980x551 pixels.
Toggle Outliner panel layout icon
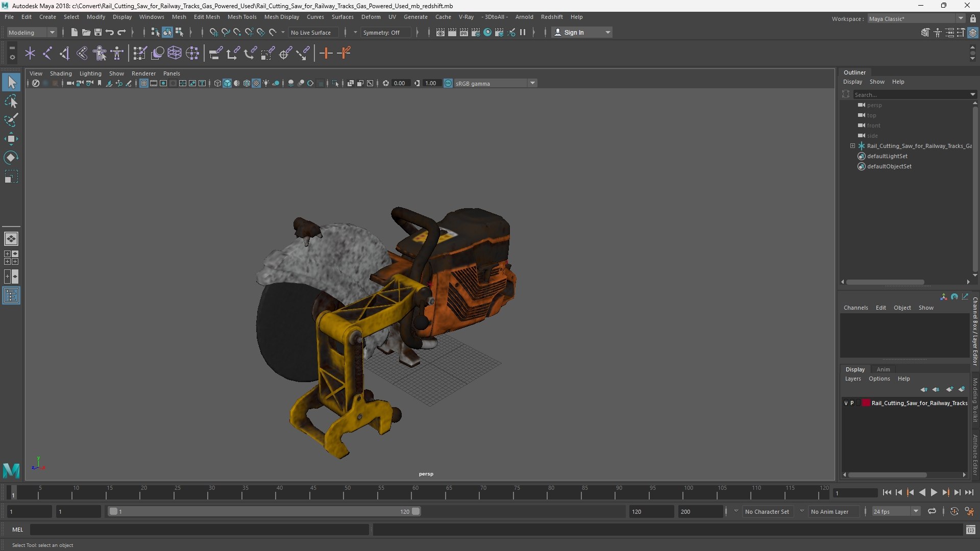(11, 295)
